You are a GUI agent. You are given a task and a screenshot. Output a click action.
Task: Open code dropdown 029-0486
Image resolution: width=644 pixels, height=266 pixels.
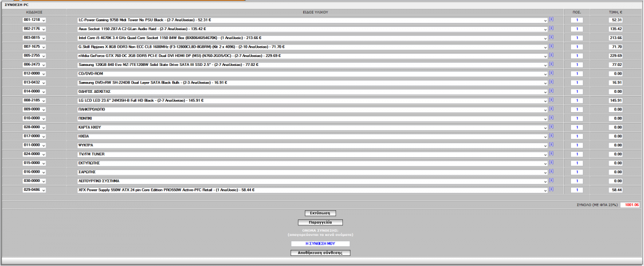pos(34,190)
